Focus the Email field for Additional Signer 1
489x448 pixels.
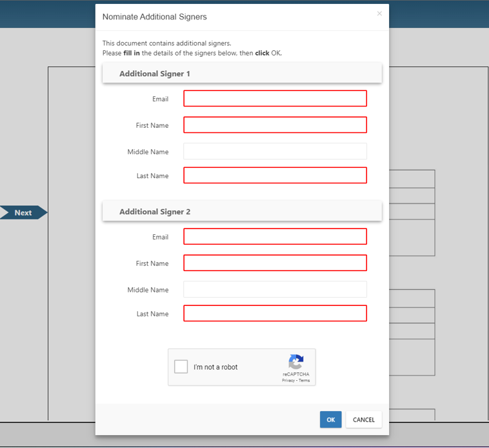pyautogui.click(x=275, y=98)
